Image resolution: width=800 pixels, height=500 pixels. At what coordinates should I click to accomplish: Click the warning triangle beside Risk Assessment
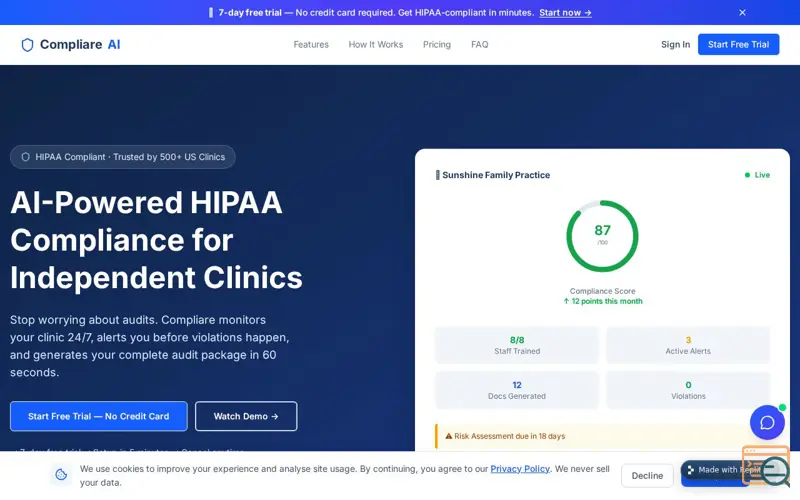coord(448,436)
